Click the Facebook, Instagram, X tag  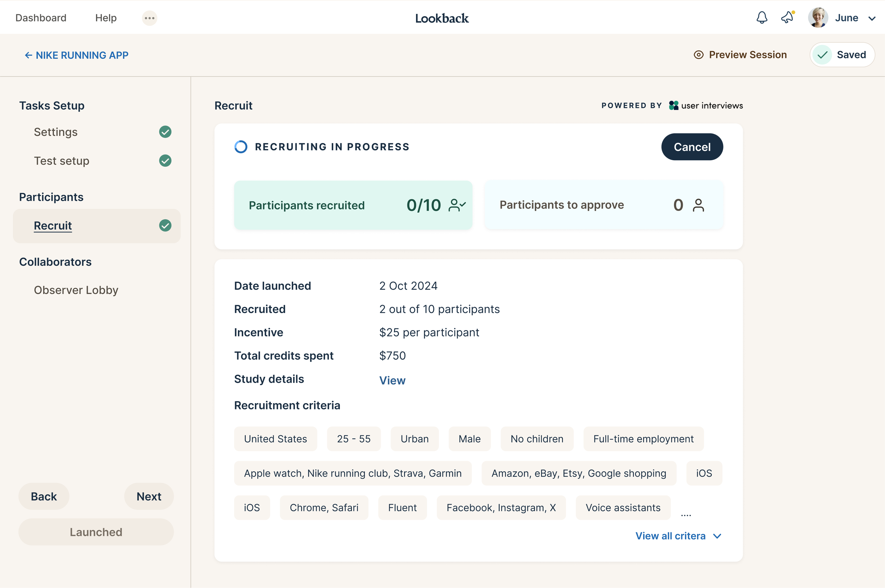pyautogui.click(x=501, y=508)
